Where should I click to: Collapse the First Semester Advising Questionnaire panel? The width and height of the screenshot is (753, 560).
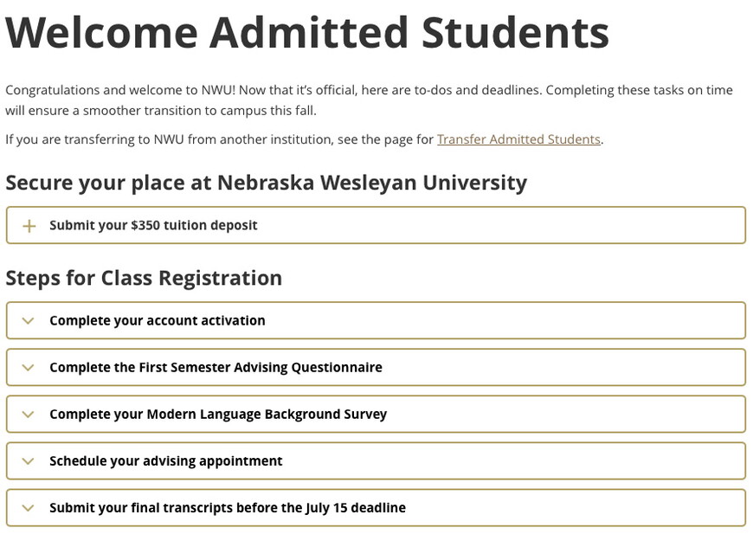(376, 367)
